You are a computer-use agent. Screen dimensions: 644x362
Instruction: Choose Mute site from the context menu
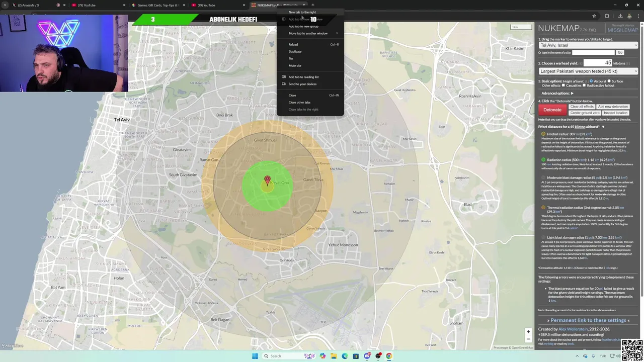point(310,65)
